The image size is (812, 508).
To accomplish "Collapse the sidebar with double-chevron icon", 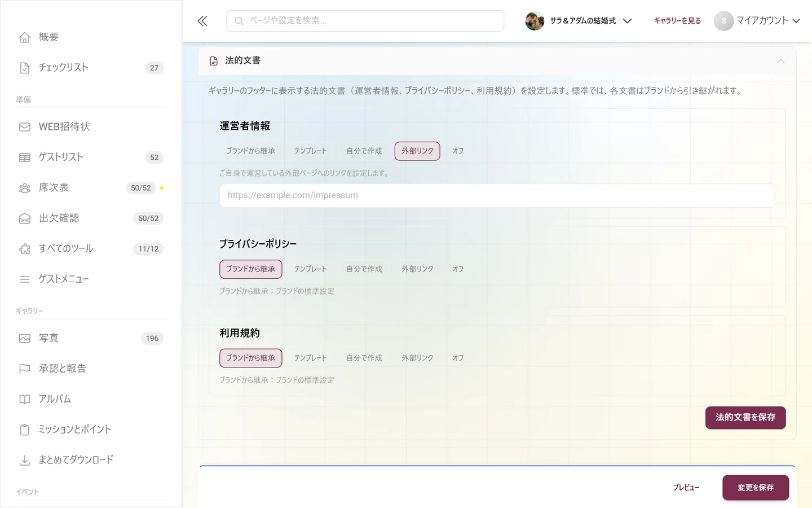I will point(202,21).
